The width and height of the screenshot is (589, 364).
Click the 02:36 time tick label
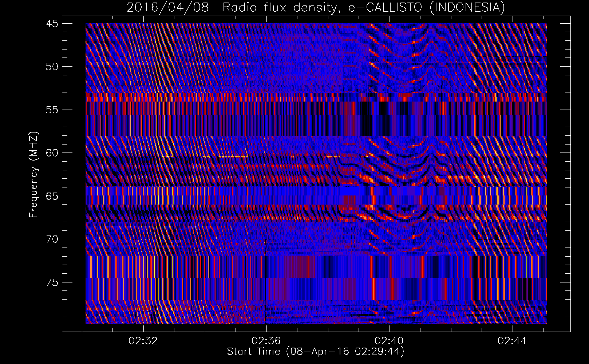[266, 341]
